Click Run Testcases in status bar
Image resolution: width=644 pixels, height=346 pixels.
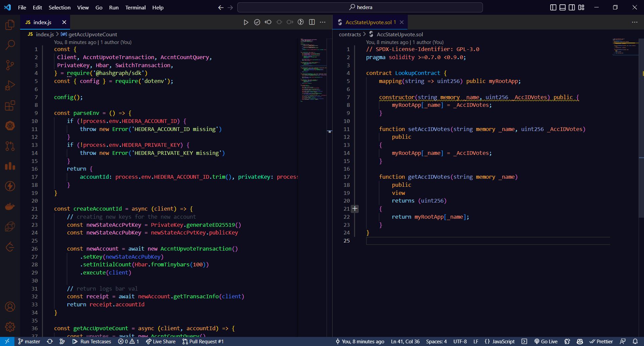[x=92, y=341]
